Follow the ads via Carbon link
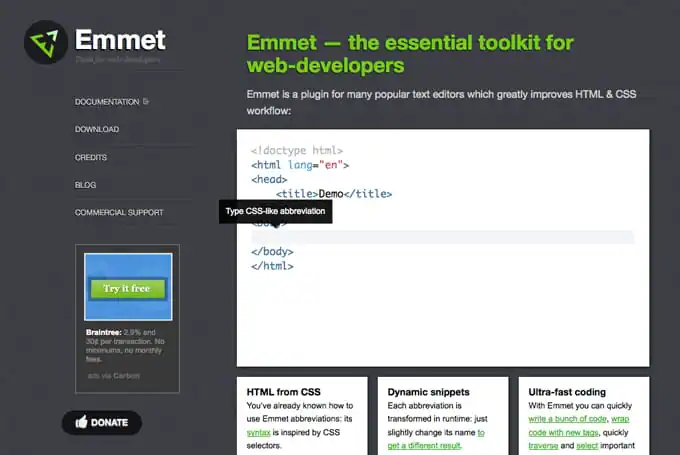 [112, 376]
